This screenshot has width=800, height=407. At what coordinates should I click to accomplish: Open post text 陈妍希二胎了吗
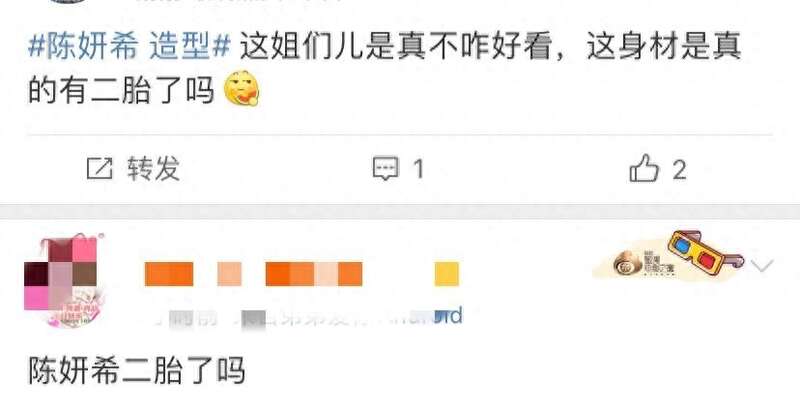[137, 371]
